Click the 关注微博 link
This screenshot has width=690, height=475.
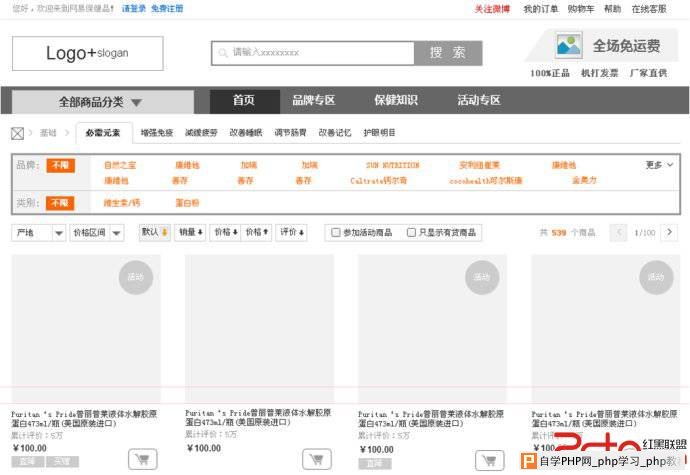[x=492, y=9]
